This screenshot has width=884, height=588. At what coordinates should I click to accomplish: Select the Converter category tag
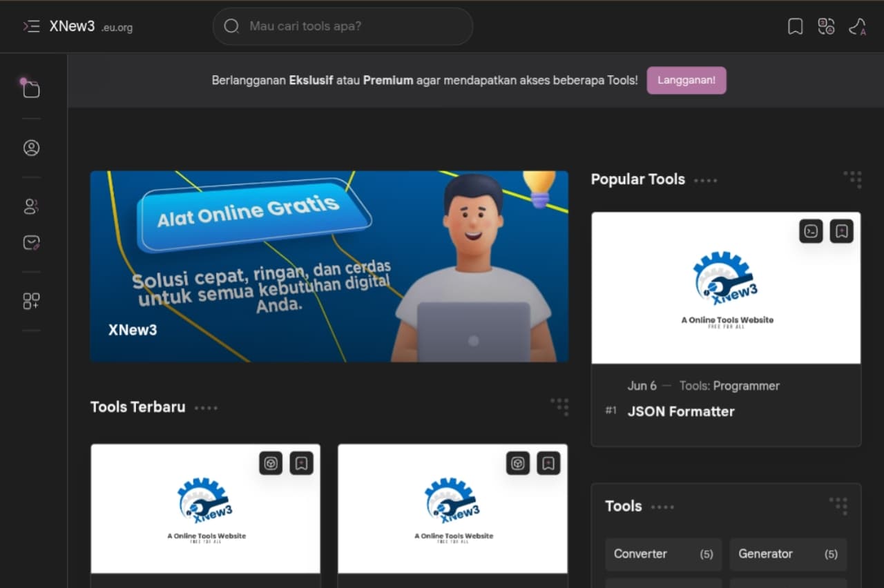coord(664,554)
